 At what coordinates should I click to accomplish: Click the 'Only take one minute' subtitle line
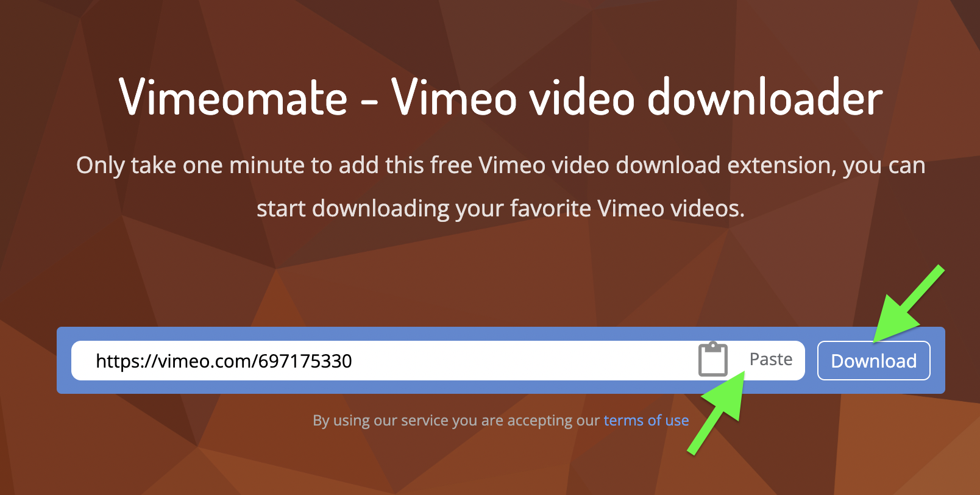click(x=501, y=166)
